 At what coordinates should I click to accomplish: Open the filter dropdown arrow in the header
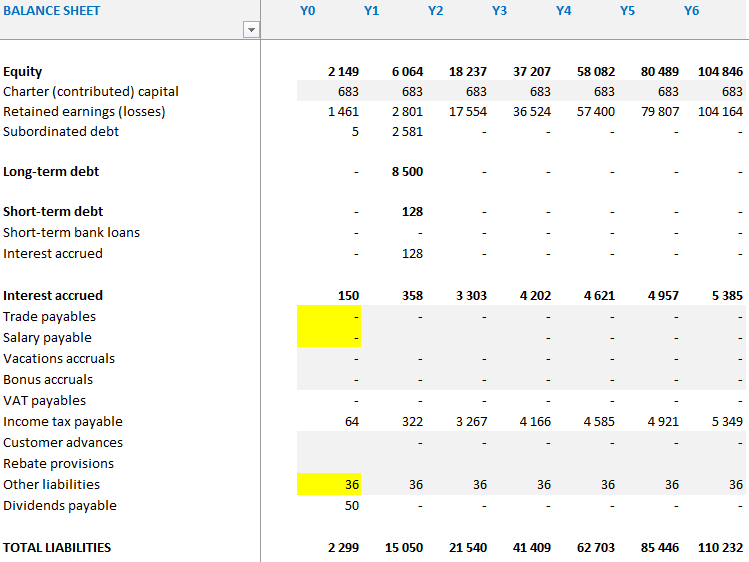click(251, 30)
